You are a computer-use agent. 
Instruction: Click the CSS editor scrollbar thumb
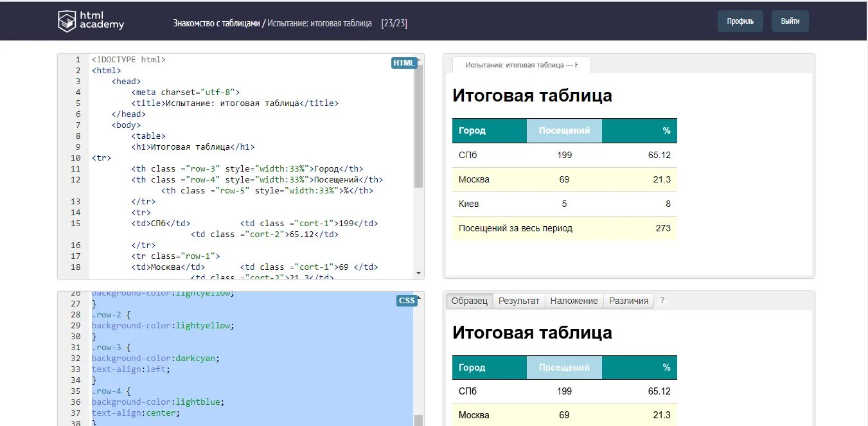click(418, 420)
